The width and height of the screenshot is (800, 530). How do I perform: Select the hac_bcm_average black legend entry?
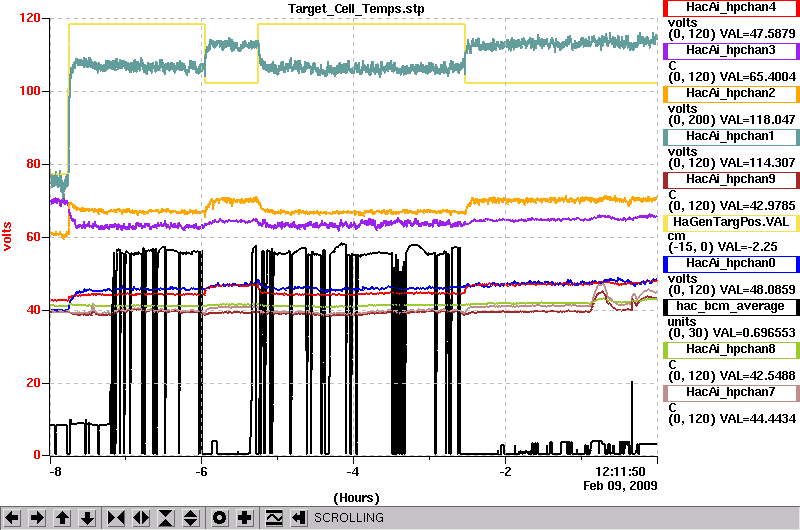point(731,307)
